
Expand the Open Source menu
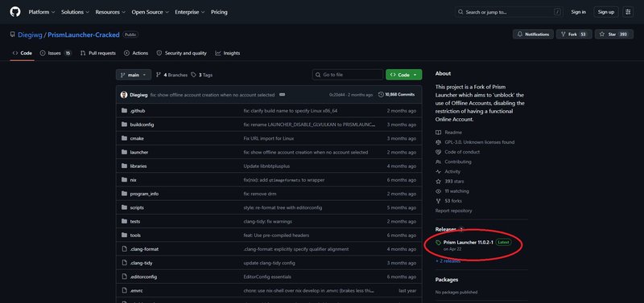coord(150,12)
